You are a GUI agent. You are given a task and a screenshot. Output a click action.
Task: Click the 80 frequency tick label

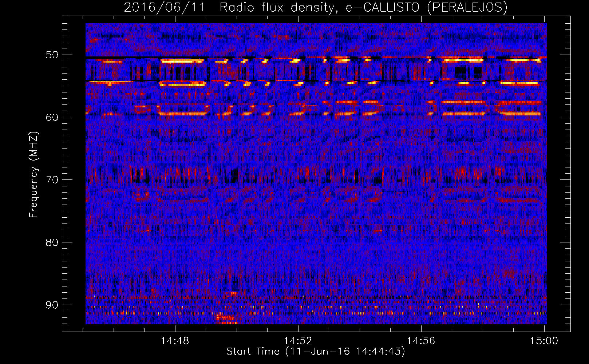click(x=52, y=242)
